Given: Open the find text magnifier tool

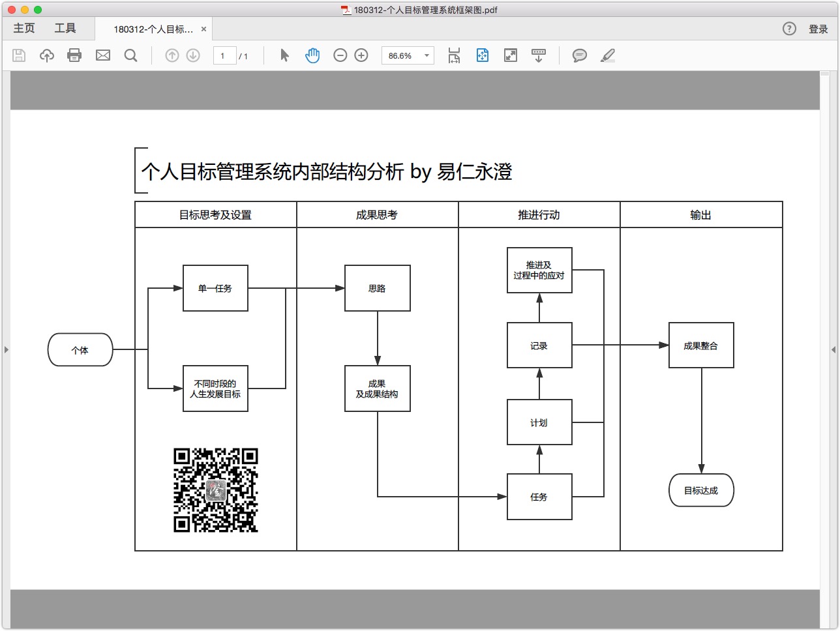Looking at the screenshot, I should [x=131, y=55].
